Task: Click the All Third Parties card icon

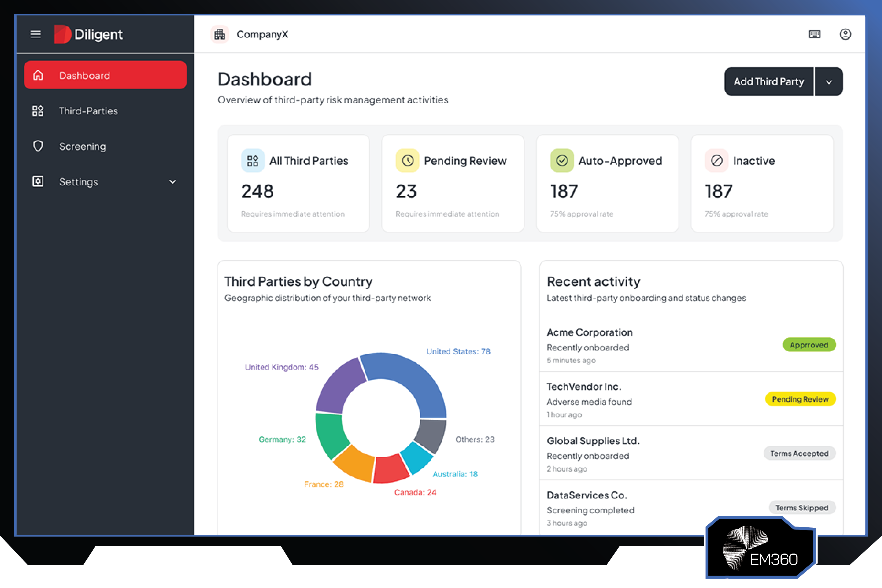Action: (x=253, y=160)
